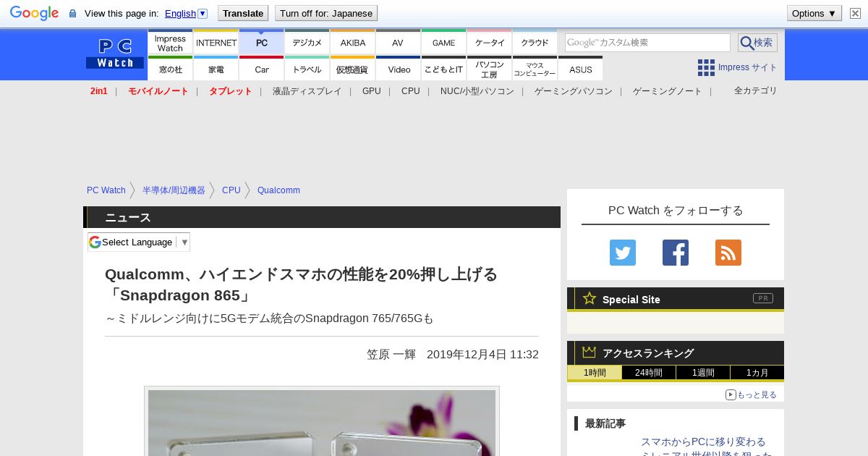Image resolution: width=868 pixels, height=456 pixels.
Task: Open the Impress サイト link
Action: 747,67
